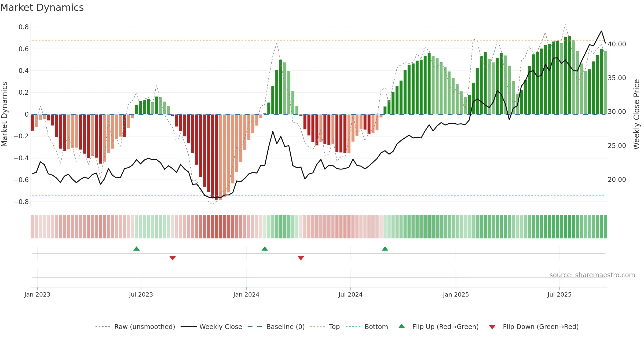
Task: Click the darkest red heatmap cell before Jan 2024
Action: pyautogui.click(x=217, y=227)
